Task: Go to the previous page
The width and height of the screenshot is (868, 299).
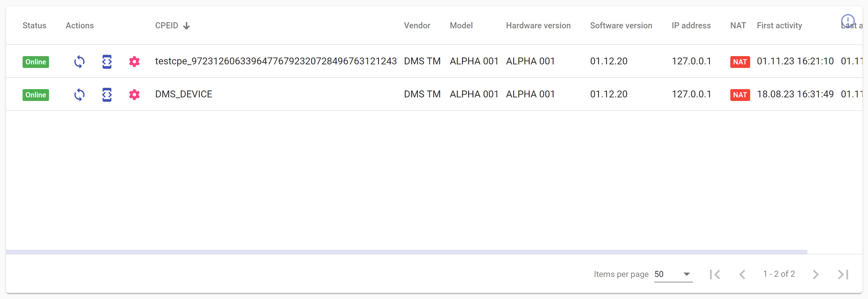Action: tap(742, 275)
